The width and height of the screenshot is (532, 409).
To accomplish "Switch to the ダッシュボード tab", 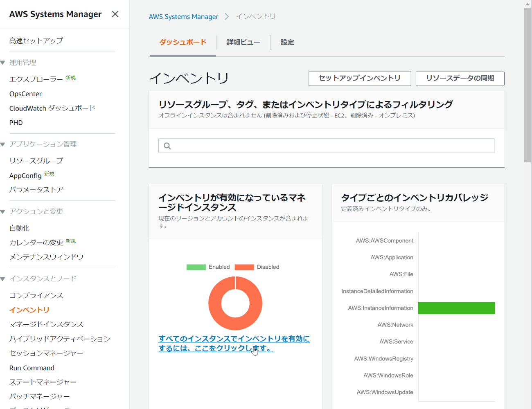I will 183,42.
